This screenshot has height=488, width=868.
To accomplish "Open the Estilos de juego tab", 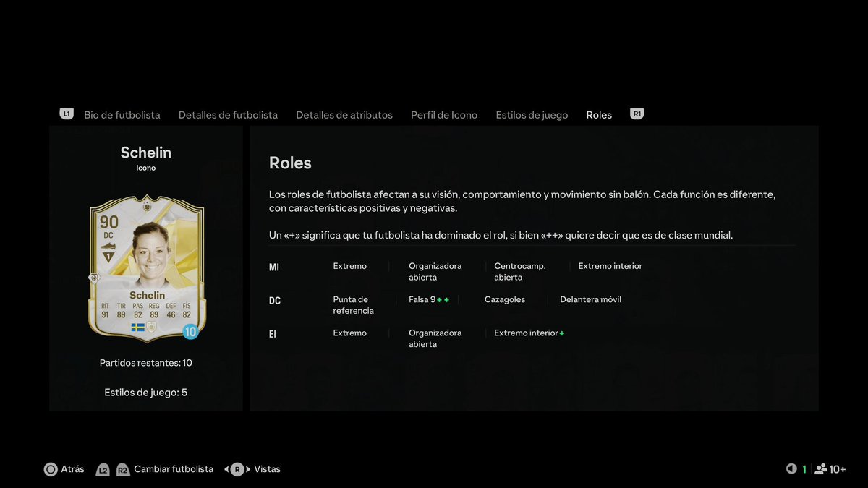I will pos(532,115).
